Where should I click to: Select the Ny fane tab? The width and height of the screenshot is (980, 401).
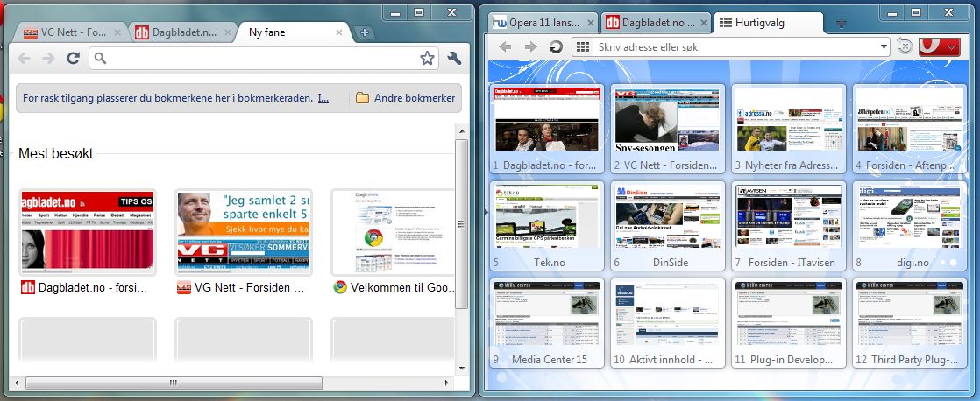point(294,32)
